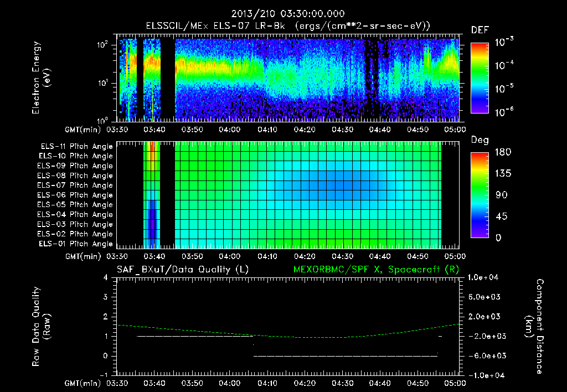Select the ELS-02 Pitch Angle row label

(x=75, y=234)
